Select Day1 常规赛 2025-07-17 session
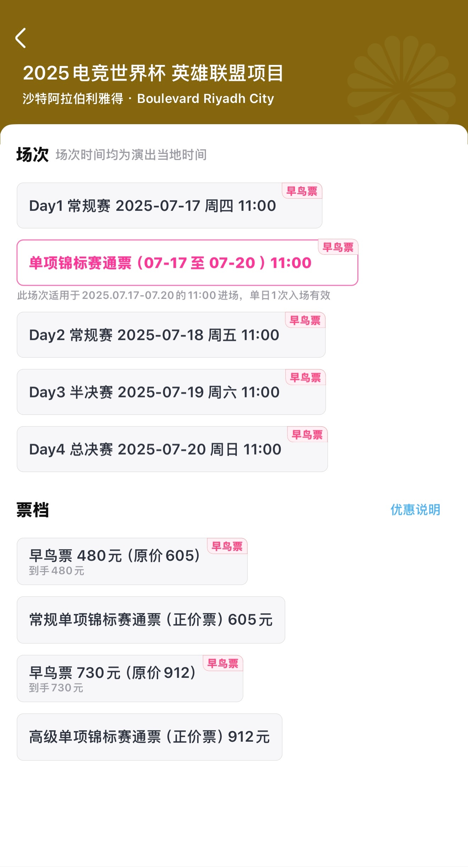 169,205
